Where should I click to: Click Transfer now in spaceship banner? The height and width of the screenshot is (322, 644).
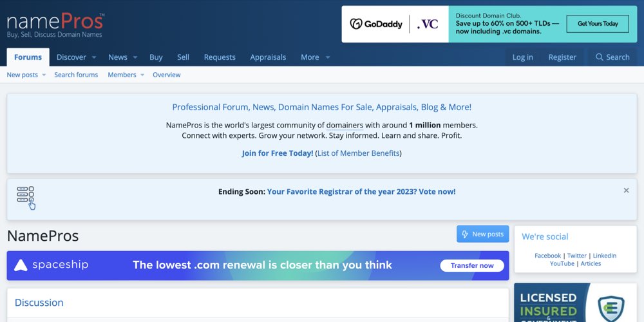(x=472, y=266)
